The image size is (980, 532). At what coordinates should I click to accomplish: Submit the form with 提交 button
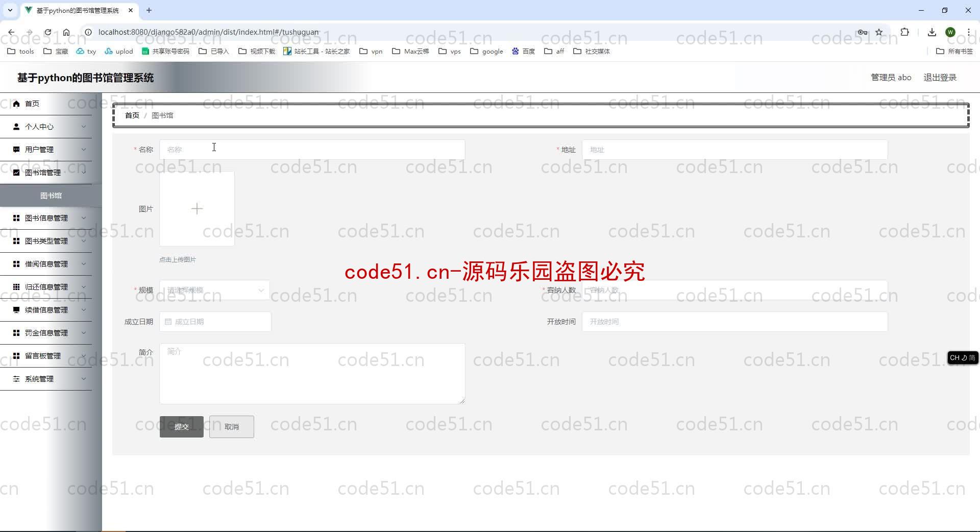(182, 427)
